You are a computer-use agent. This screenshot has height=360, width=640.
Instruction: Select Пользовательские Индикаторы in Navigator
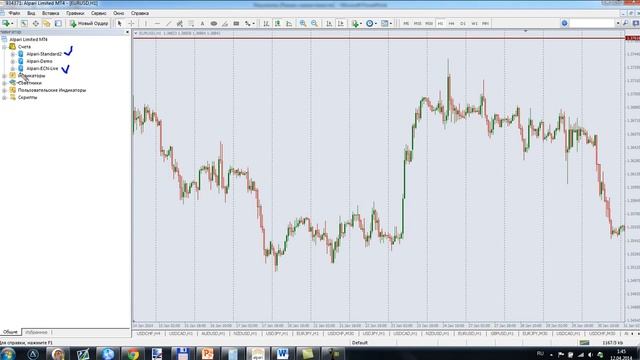[x=52, y=90]
